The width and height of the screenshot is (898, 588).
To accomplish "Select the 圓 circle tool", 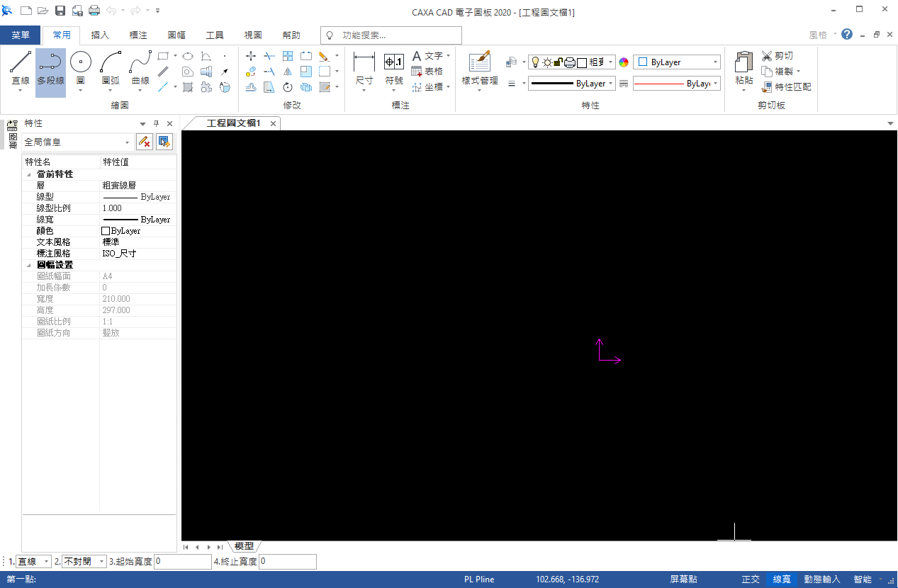I will click(80, 72).
